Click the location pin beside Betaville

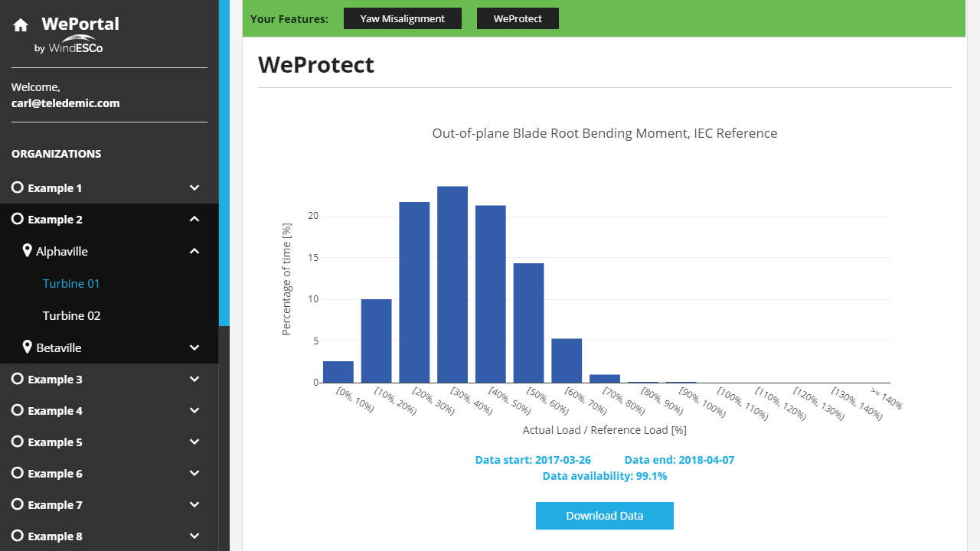[x=28, y=347]
